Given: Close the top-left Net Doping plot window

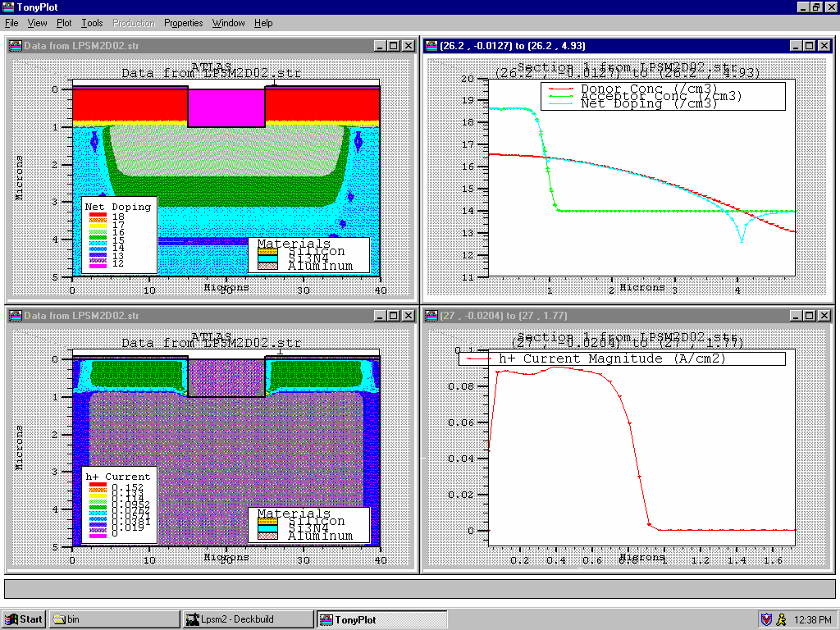Looking at the screenshot, I should click(409, 46).
